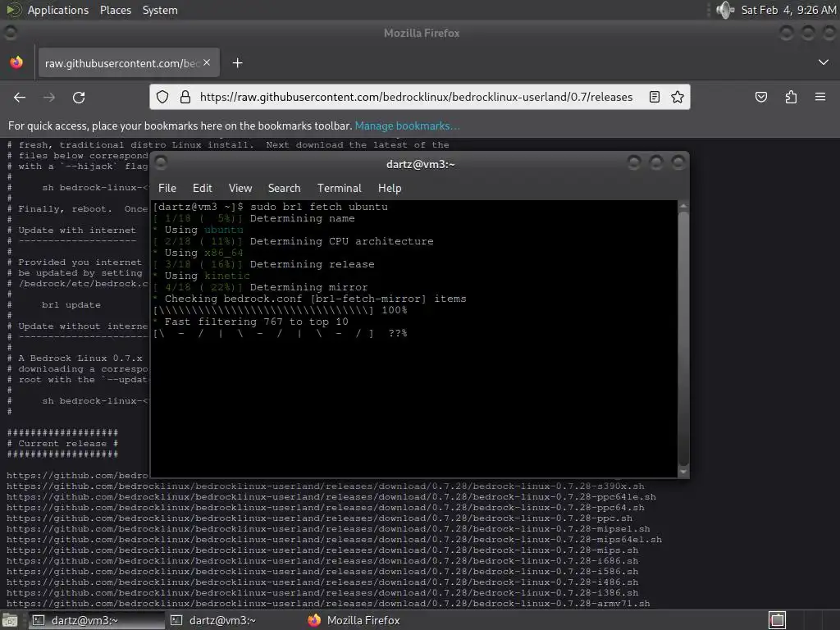Click 'Fast filtering 767 to top 10' line
The width and height of the screenshot is (840, 630).
click(x=256, y=322)
